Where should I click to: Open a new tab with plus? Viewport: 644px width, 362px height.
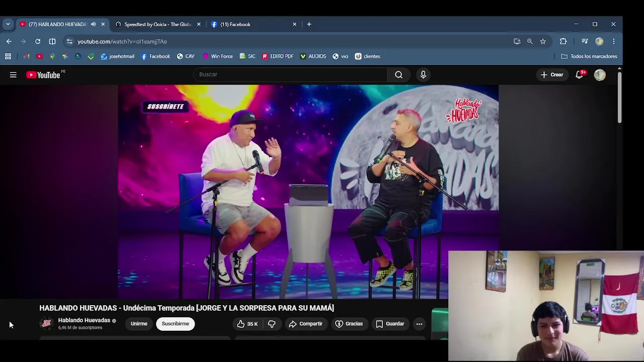click(309, 24)
